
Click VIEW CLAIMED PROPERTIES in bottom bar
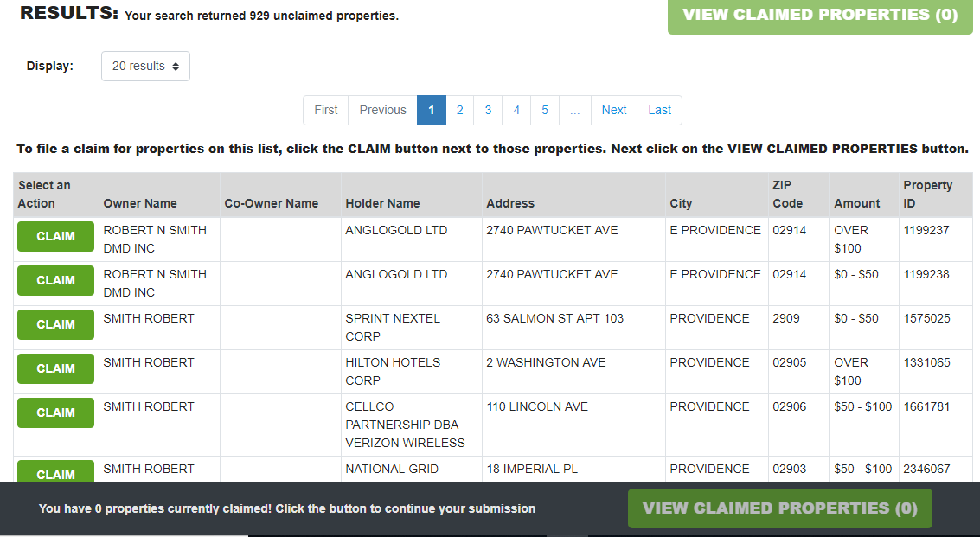[779, 508]
